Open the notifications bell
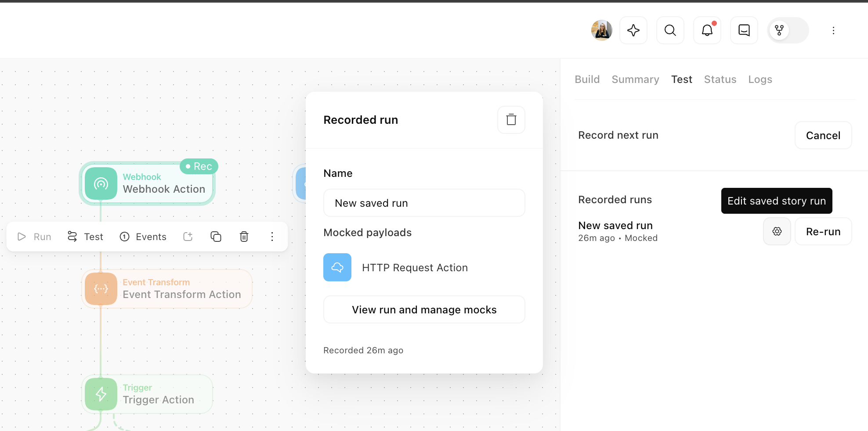This screenshot has height=431, width=868. (x=707, y=30)
